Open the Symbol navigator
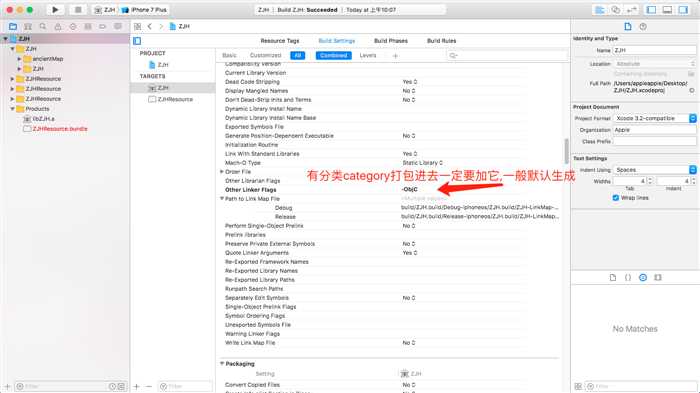The image size is (700, 393). tap(28, 27)
